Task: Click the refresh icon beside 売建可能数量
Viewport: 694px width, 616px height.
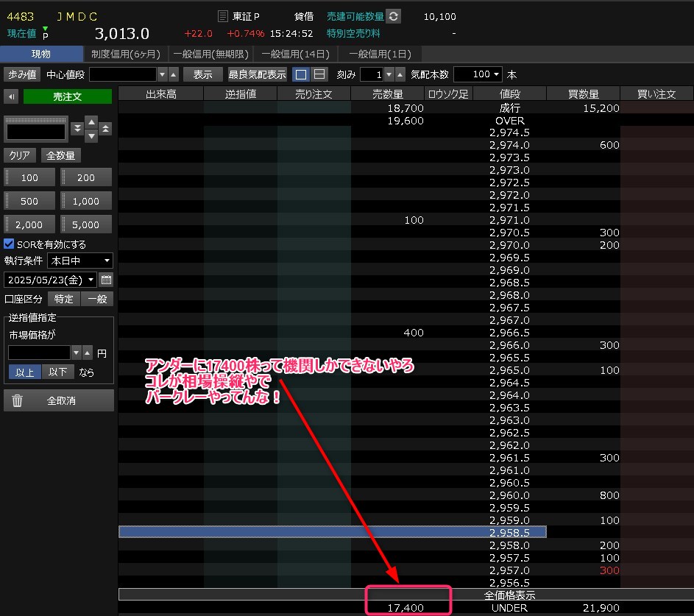Action: point(393,16)
